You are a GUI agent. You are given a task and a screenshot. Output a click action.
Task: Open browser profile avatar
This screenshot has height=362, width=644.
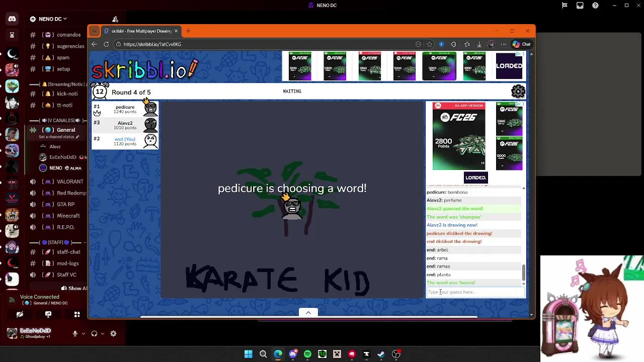[x=492, y=44]
